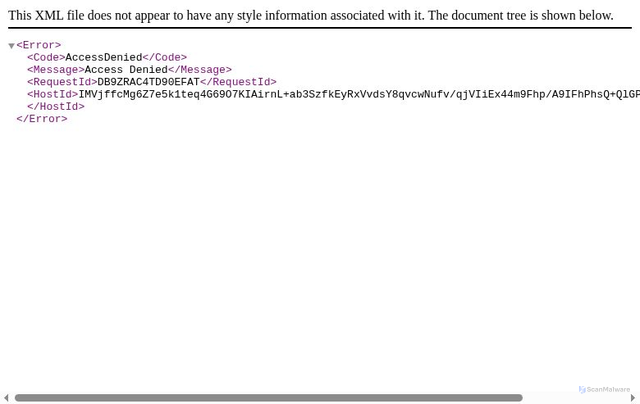Click the opening <HostId> tag

click(x=53, y=94)
